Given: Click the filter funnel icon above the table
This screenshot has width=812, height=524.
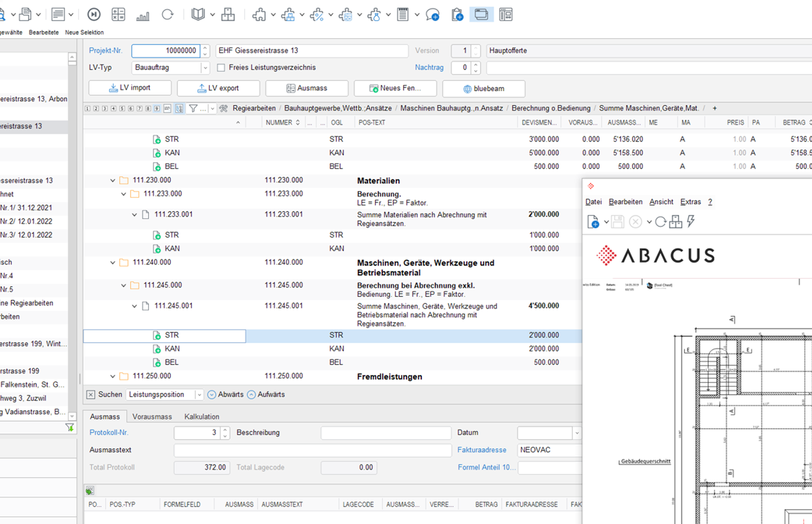Looking at the screenshot, I should coord(193,109).
